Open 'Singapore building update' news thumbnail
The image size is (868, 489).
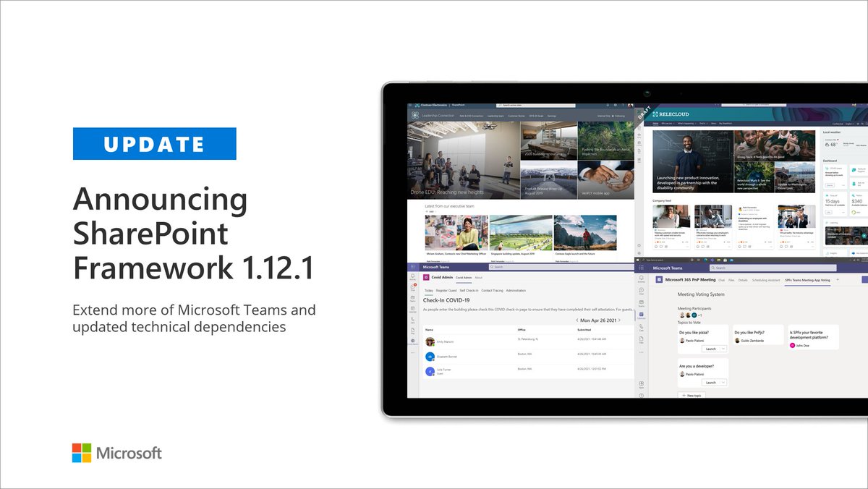[x=521, y=232]
